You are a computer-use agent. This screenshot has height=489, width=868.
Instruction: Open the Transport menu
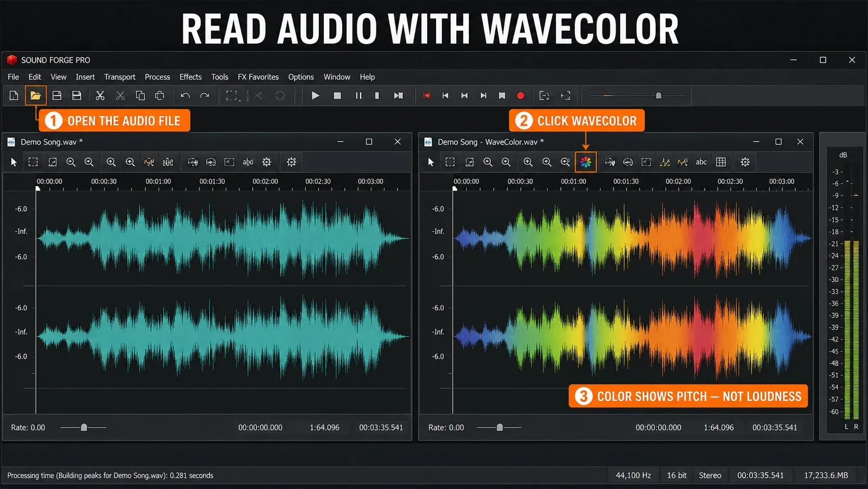pyautogui.click(x=120, y=77)
